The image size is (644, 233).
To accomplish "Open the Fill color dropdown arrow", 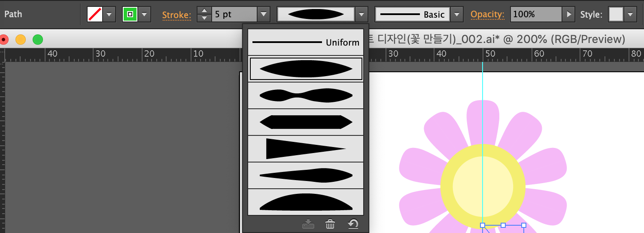I will point(109,14).
